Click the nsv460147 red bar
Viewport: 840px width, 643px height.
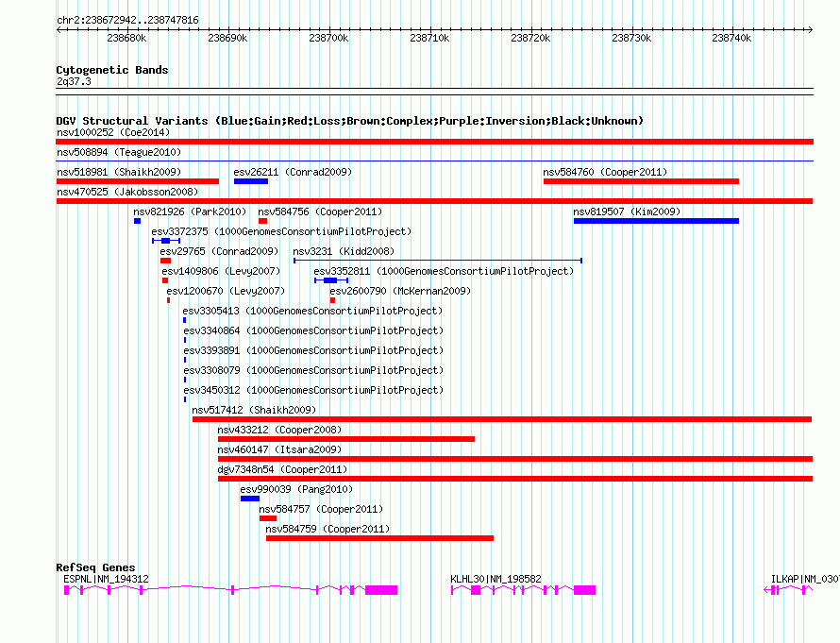click(x=515, y=459)
